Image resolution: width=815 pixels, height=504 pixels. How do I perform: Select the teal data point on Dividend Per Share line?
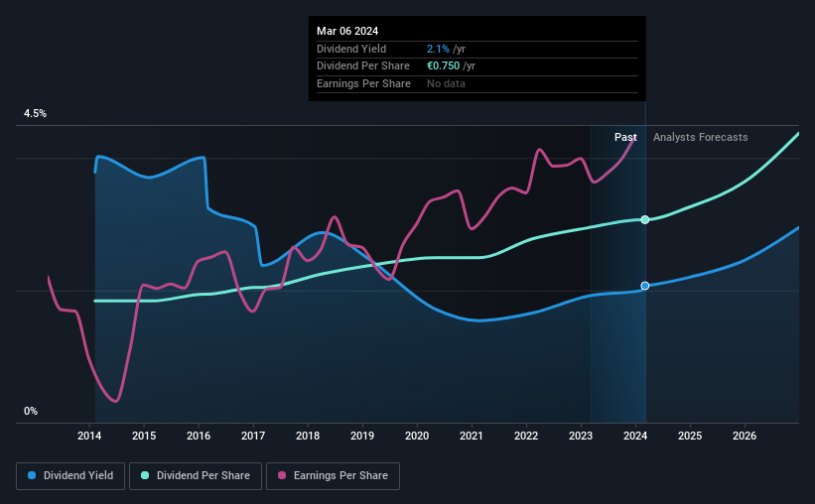(x=645, y=220)
